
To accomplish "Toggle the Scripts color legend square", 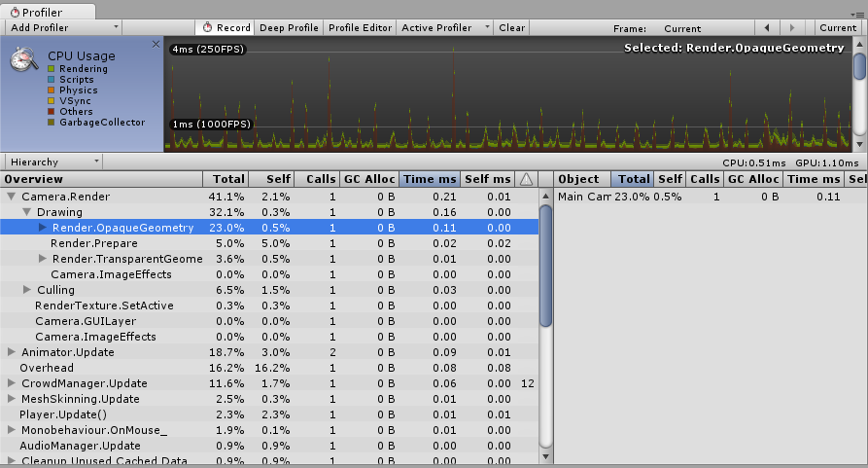I will click(x=51, y=79).
